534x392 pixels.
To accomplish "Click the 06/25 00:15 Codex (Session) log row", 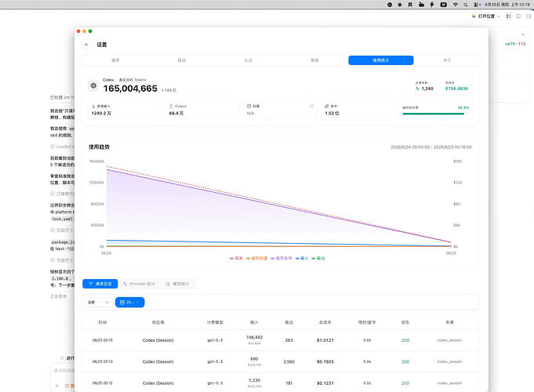I will coord(280,340).
